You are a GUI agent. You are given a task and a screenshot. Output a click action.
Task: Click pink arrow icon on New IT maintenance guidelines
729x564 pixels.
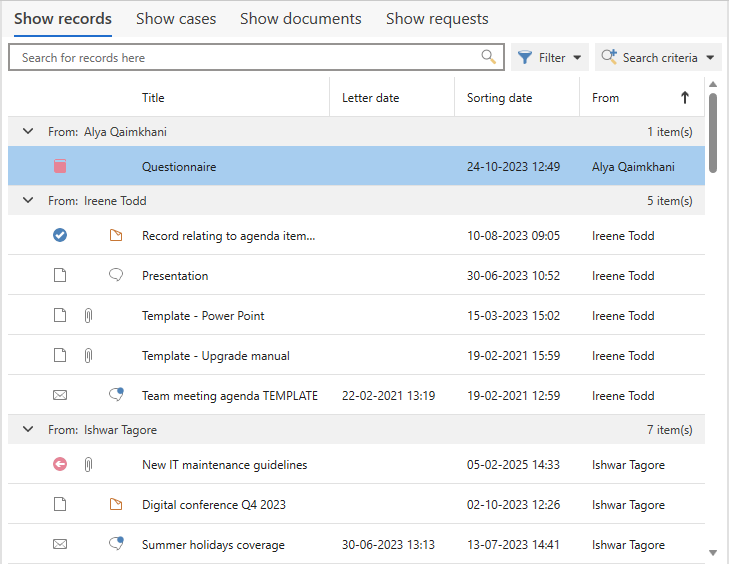[60, 465]
